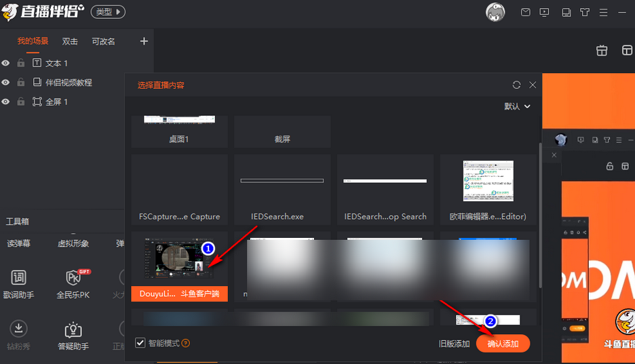Click the refresh icon in dialog header
This screenshot has height=364, width=635.
pyautogui.click(x=517, y=85)
